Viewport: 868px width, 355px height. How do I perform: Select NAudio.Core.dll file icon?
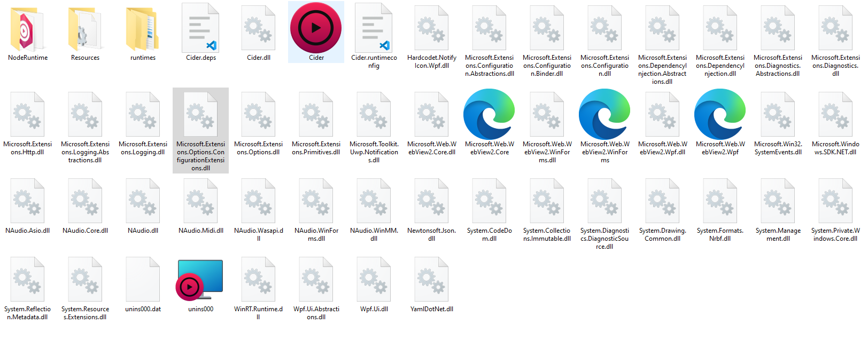(85, 201)
